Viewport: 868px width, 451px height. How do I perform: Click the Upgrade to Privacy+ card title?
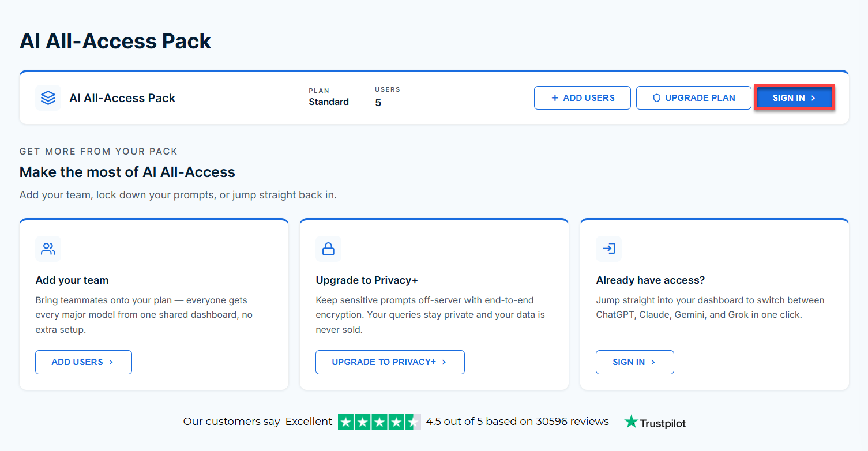coord(367,280)
